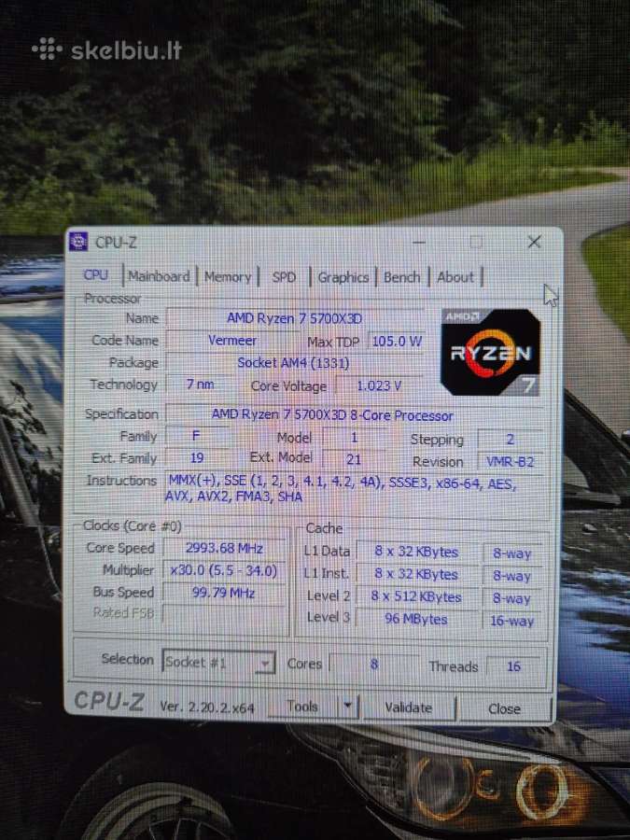Click the Core Speed value 2993.68 MHz
Image resolution: width=630 pixels, height=840 pixels.
224,548
